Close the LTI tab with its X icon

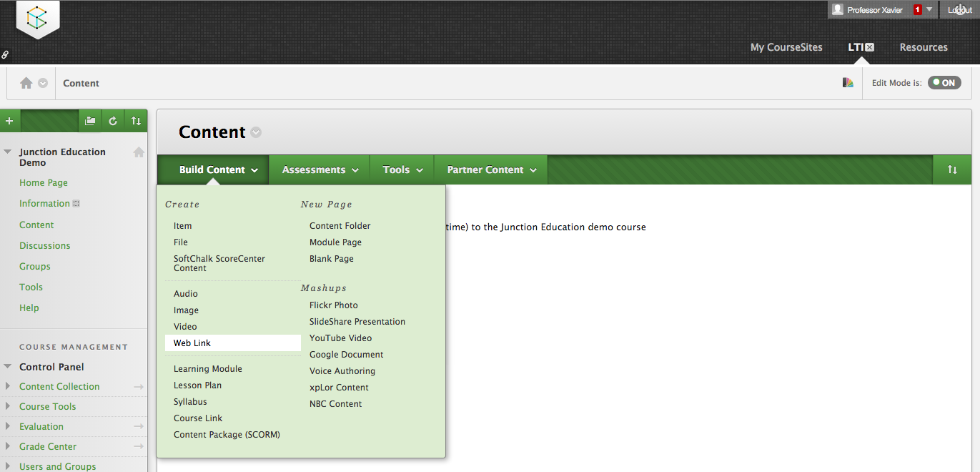point(869,47)
